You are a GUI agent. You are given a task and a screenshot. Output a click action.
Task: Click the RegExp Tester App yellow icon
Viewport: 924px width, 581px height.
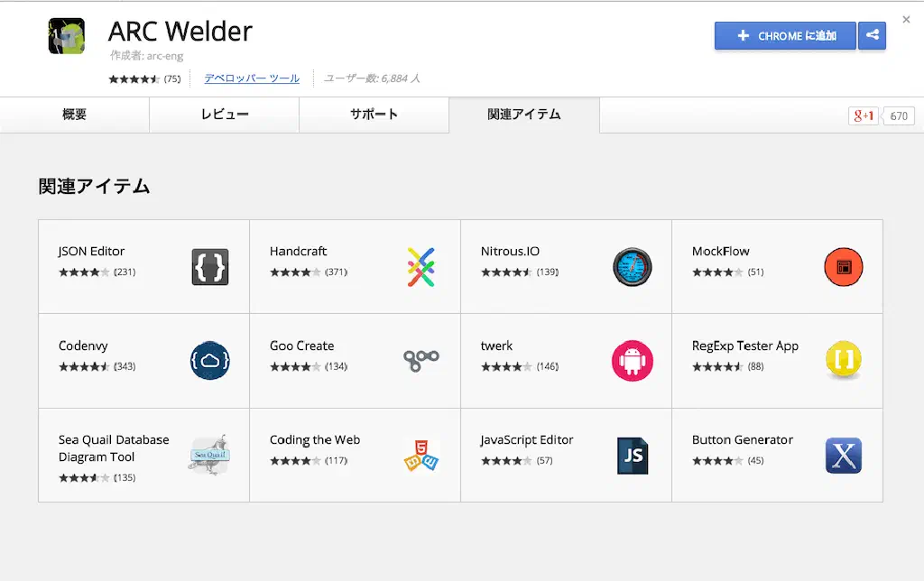pos(843,361)
